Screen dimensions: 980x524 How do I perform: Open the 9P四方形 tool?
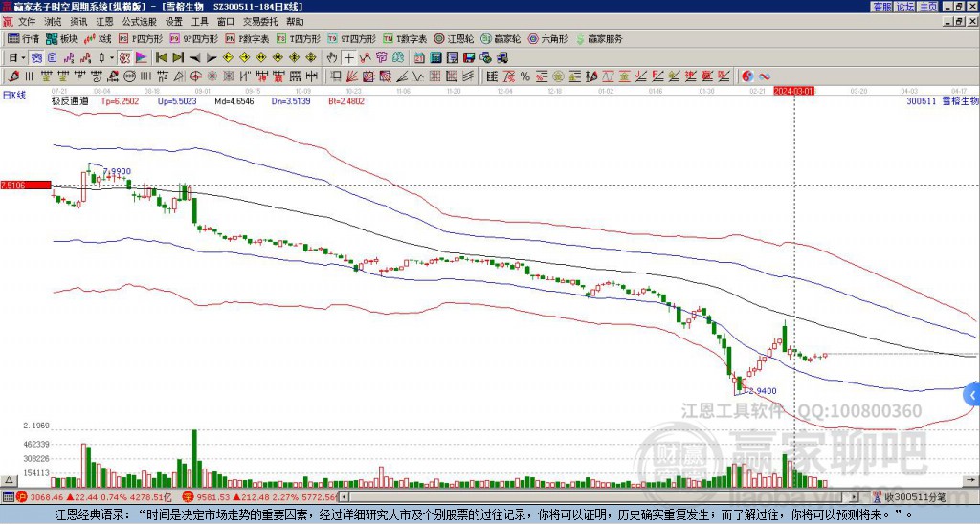point(193,38)
